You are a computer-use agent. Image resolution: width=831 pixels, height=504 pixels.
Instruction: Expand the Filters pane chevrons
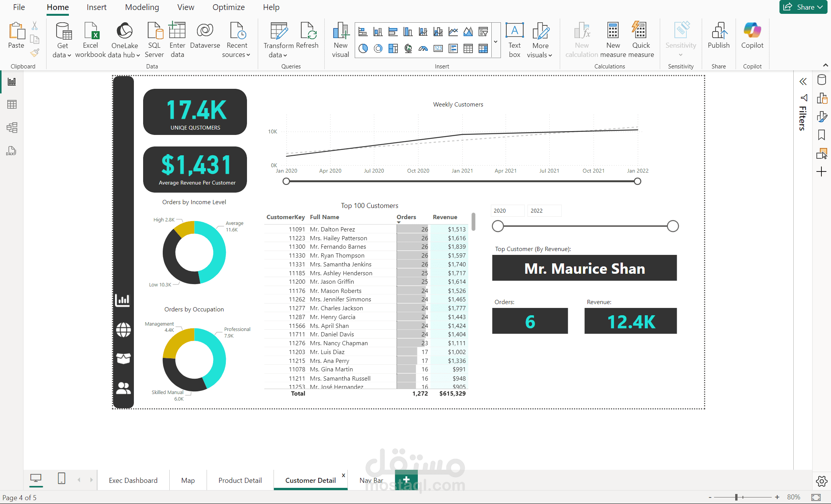click(803, 82)
